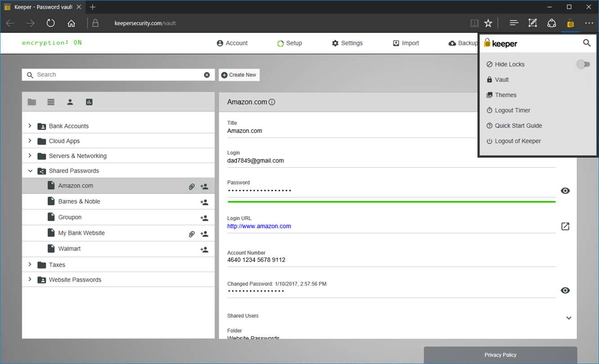Click the browser address bar URL

tap(145, 23)
